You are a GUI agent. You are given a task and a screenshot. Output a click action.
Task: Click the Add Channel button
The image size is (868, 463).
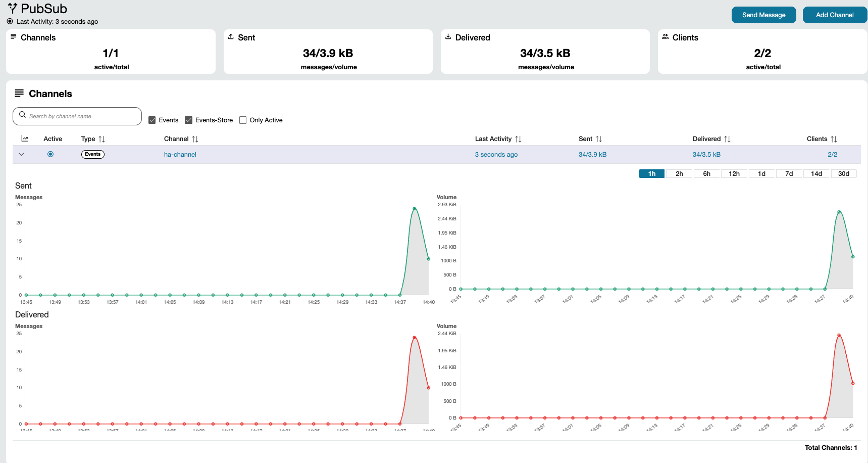[834, 15]
